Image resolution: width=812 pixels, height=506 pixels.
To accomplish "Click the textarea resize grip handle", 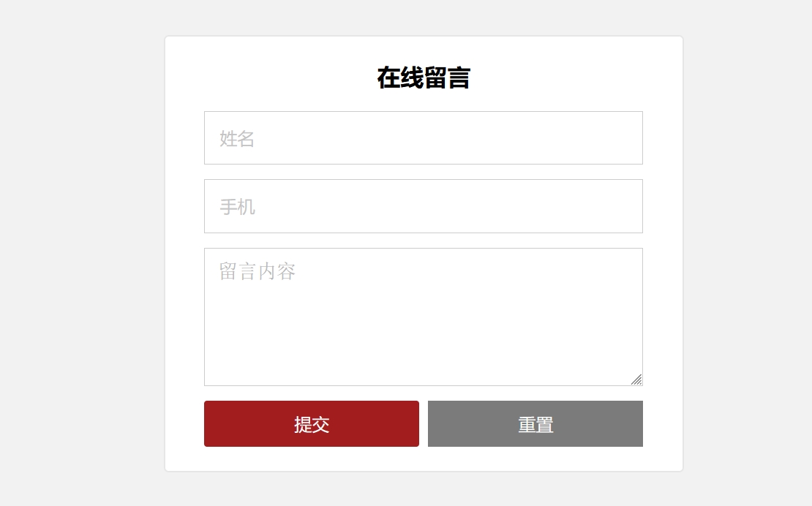I will pyautogui.click(x=636, y=379).
